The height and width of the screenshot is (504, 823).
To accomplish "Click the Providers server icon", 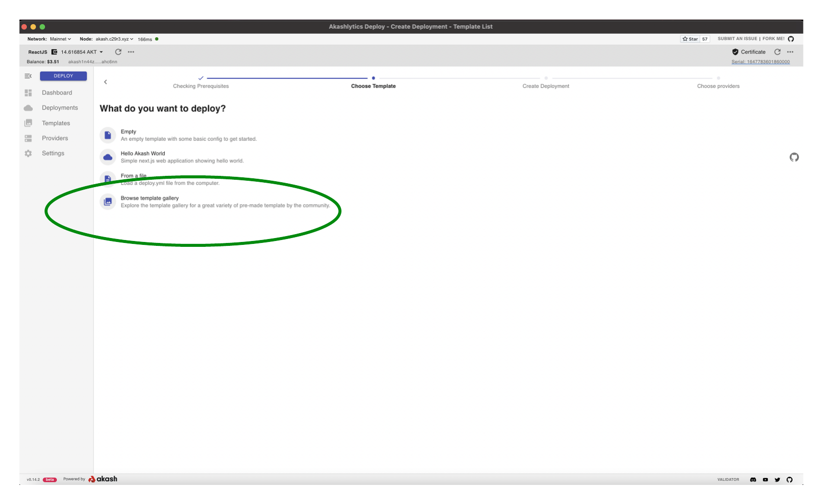I will pyautogui.click(x=28, y=139).
